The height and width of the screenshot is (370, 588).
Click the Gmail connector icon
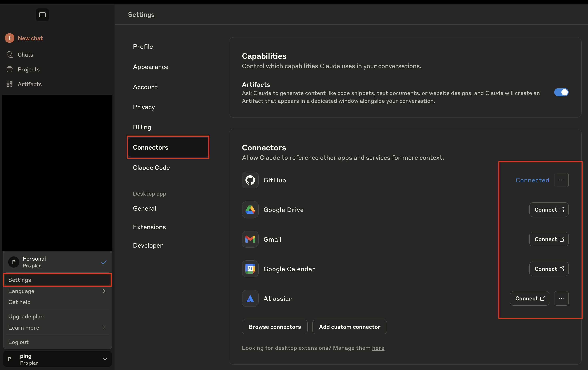(x=250, y=239)
